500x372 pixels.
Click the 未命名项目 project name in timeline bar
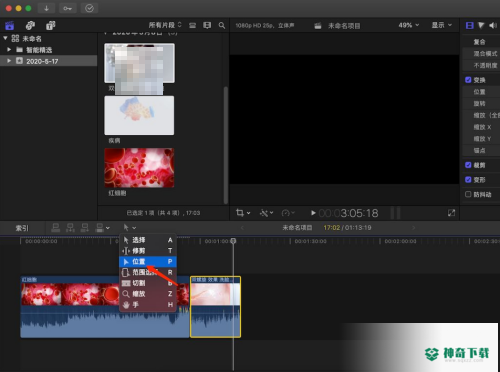297,228
